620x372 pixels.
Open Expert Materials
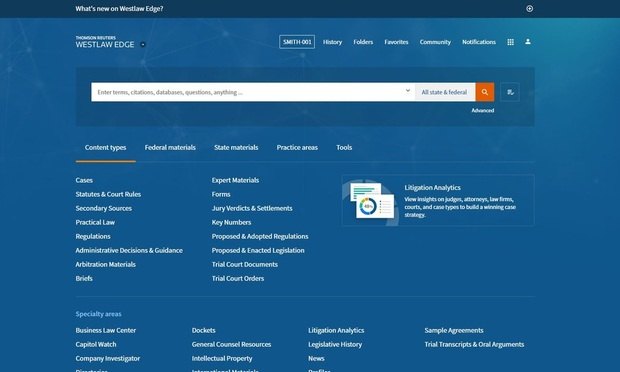click(x=235, y=180)
